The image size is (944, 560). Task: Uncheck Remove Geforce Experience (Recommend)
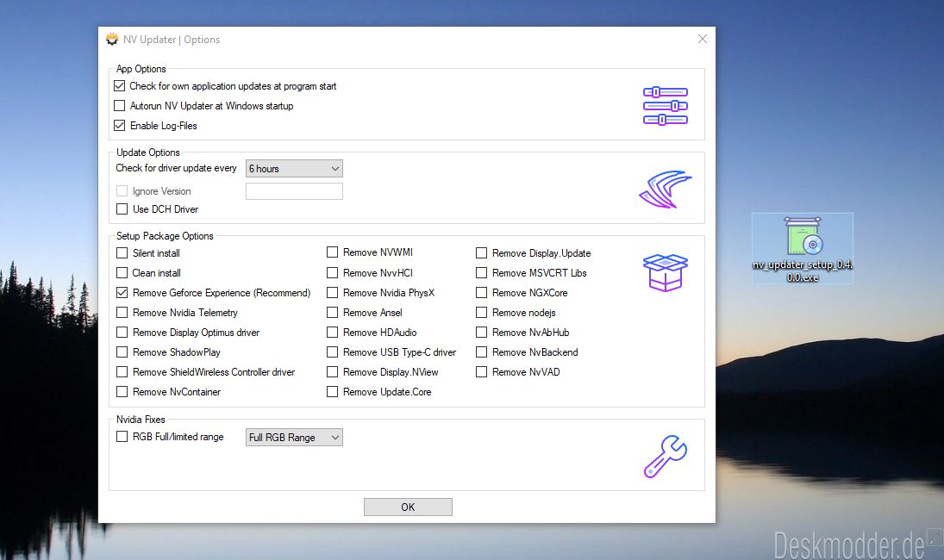[122, 293]
